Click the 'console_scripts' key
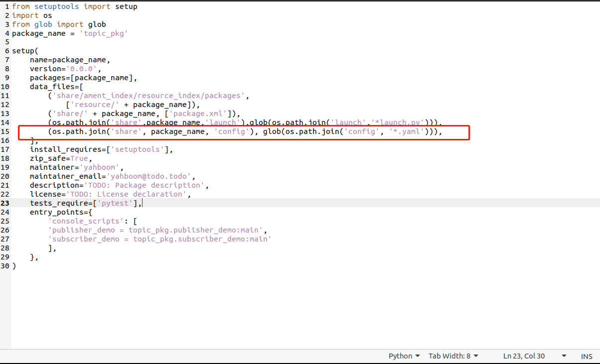Screen dimensions: 600x364 point(85,221)
